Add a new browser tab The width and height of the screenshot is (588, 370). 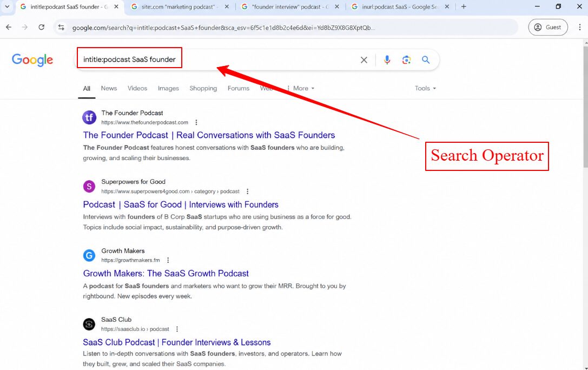[464, 6]
